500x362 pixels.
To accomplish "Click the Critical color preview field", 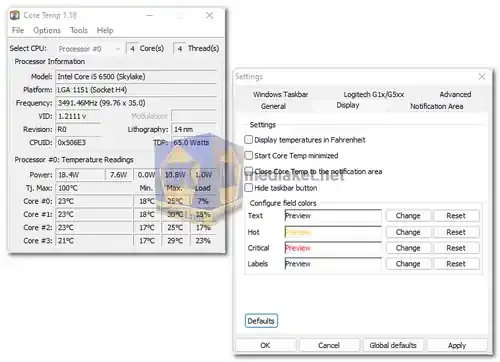I will click(x=333, y=248).
